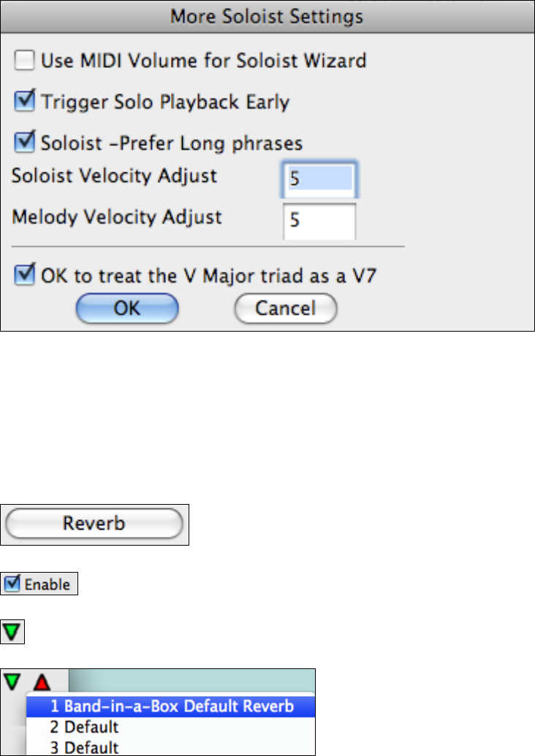Toggle the reverb Enable checkbox
The image size is (535, 756).
(12, 584)
